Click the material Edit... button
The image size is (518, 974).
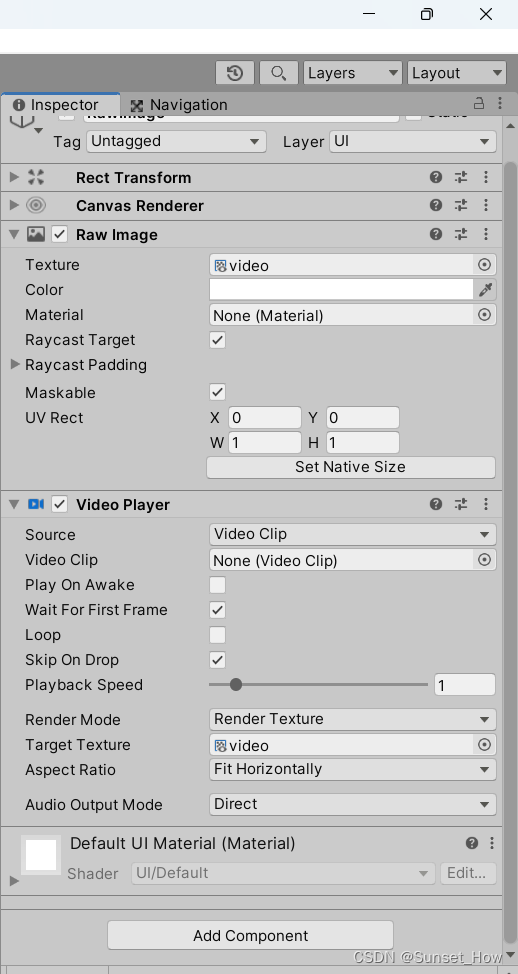tap(468, 873)
